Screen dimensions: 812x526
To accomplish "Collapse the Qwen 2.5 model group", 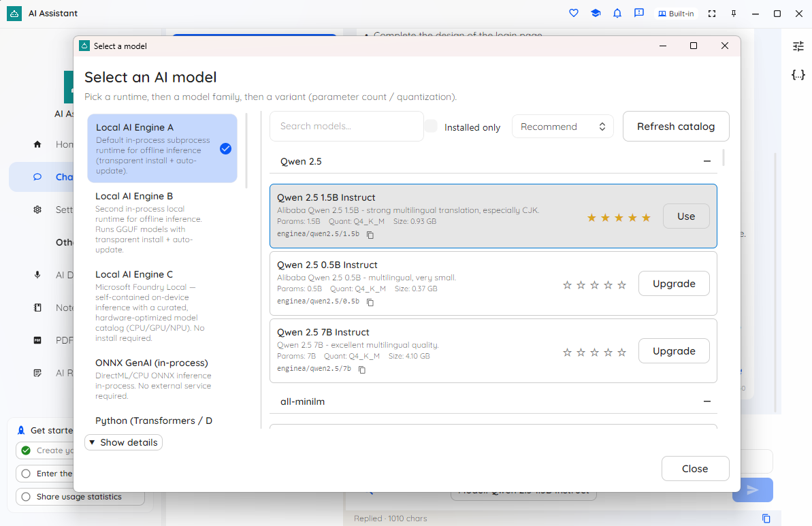I will coord(707,161).
